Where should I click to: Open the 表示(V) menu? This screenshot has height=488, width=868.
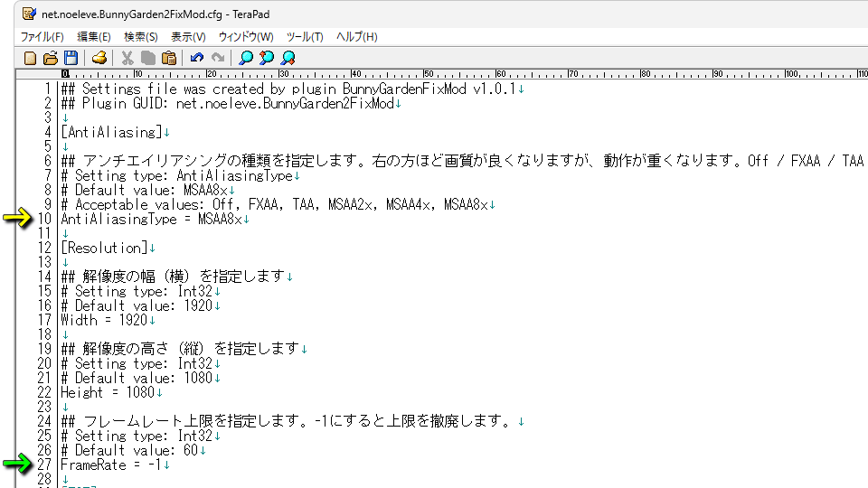pyautogui.click(x=188, y=37)
